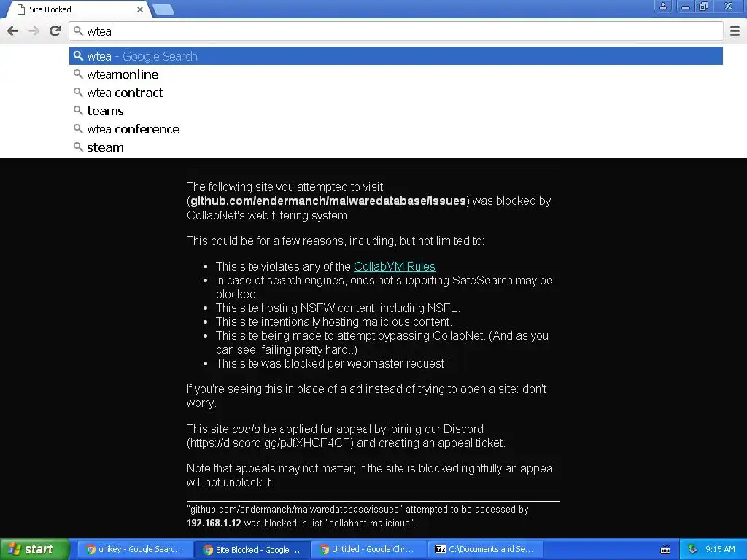Click the IP address 192.168.1.12
The width and height of the screenshot is (747, 560).
click(214, 523)
